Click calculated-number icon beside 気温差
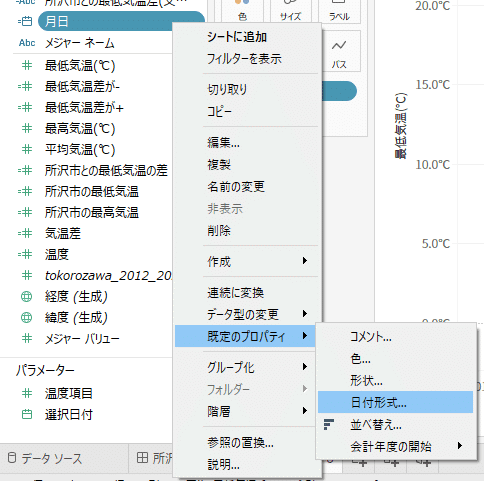 (25, 233)
